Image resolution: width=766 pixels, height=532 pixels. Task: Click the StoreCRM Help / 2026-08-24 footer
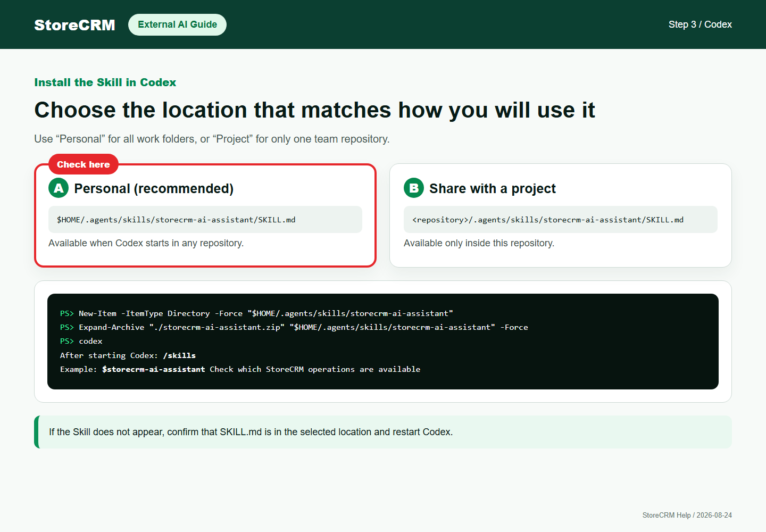point(687,515)
